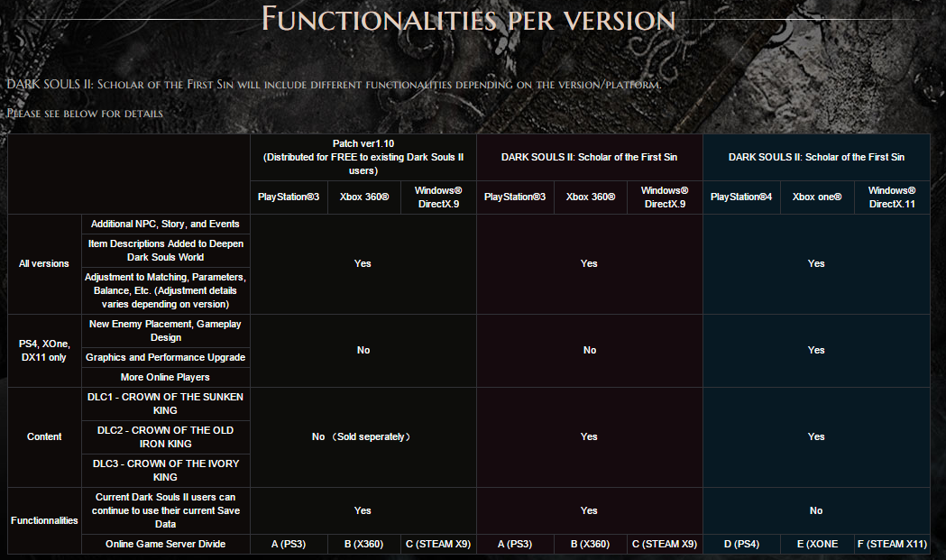Select the "Online Game Server Divide" row label
The image size is (946, 560).
[165, 545]
